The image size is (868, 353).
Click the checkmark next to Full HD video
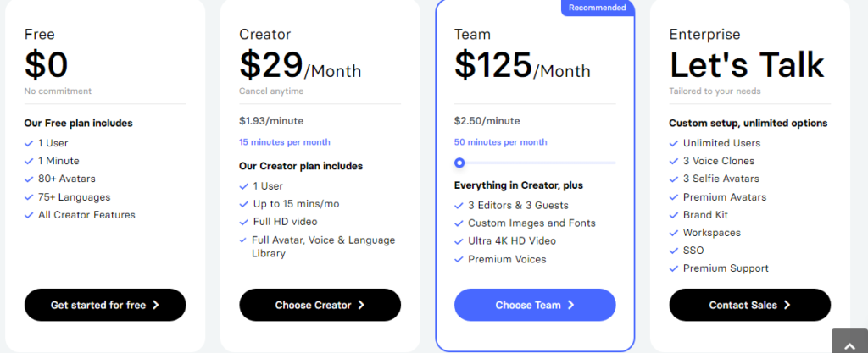[244, 222]
